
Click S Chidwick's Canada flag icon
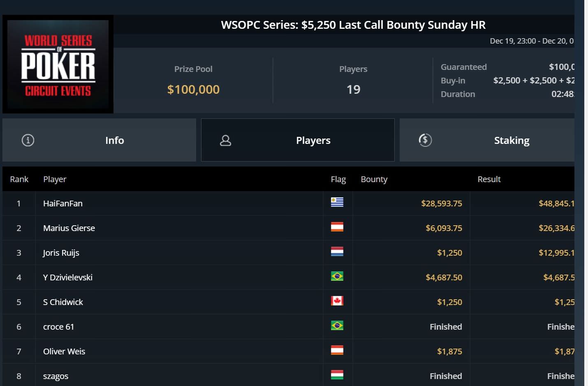click(337, 301)
